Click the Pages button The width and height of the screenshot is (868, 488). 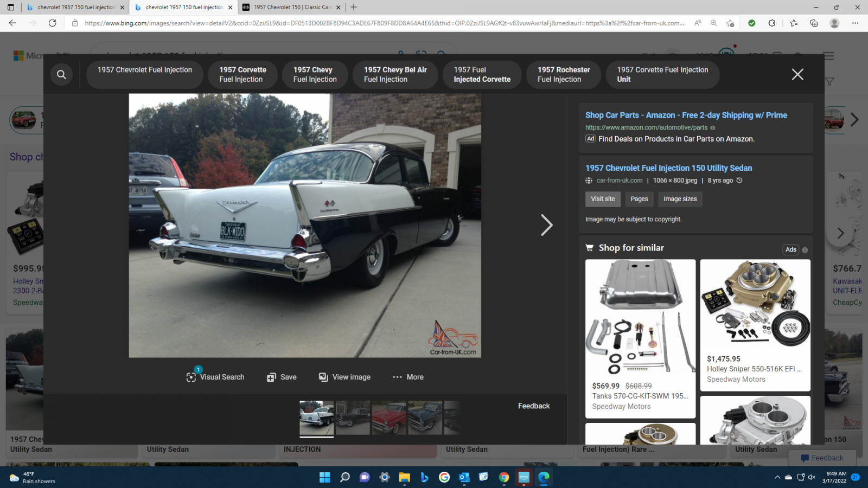click(x=639, y=199)
